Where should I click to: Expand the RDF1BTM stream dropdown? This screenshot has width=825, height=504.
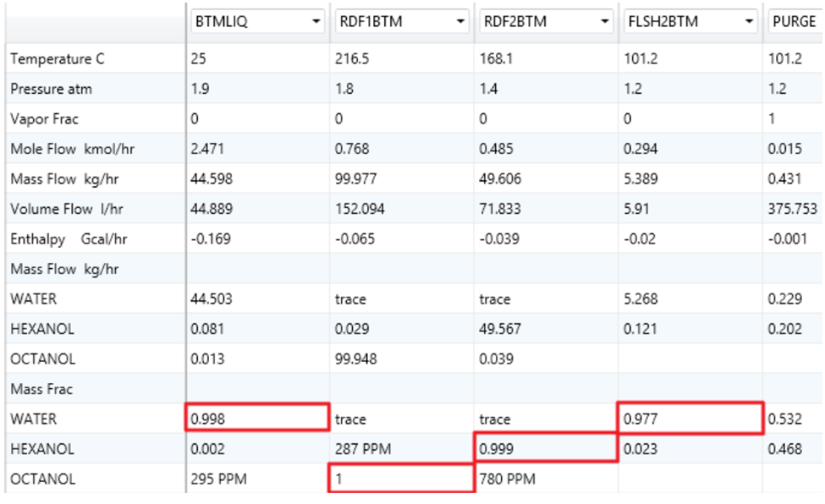coord(459,22)
